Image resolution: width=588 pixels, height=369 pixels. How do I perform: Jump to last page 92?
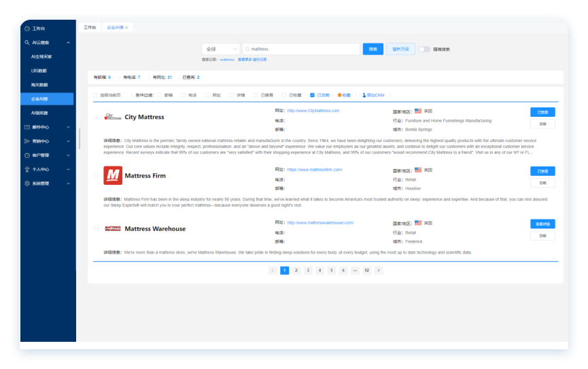pos(367,270)
